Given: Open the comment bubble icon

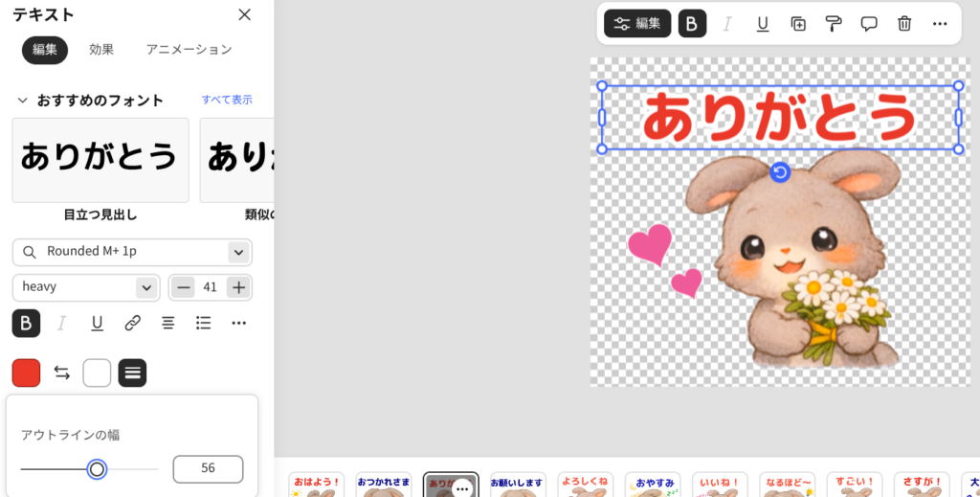Looking at the screenshot, I should click(869, 24).
